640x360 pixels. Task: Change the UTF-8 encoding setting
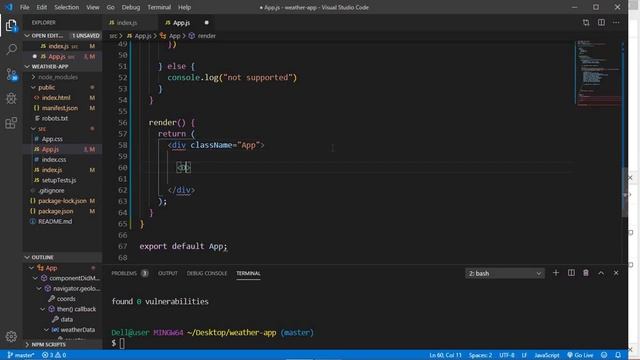pos(507,355)
